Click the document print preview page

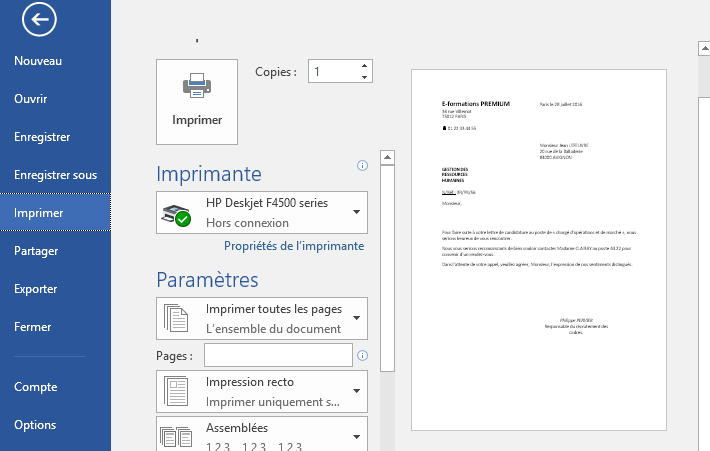tap(538, 250)
